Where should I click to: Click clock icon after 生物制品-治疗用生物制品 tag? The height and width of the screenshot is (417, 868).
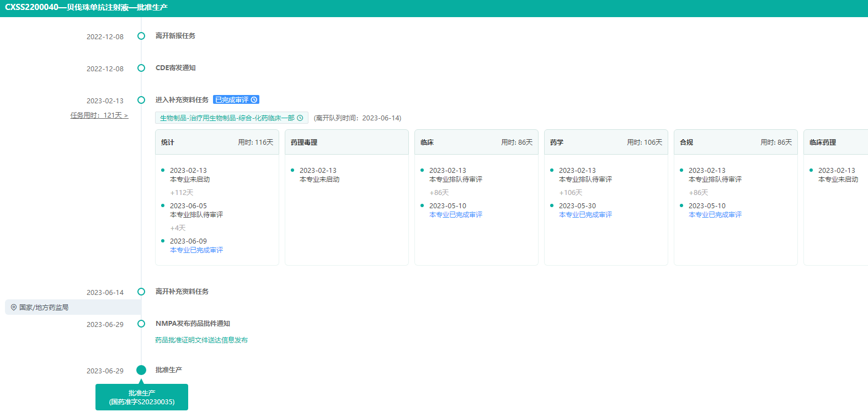[x=300, y=118]
